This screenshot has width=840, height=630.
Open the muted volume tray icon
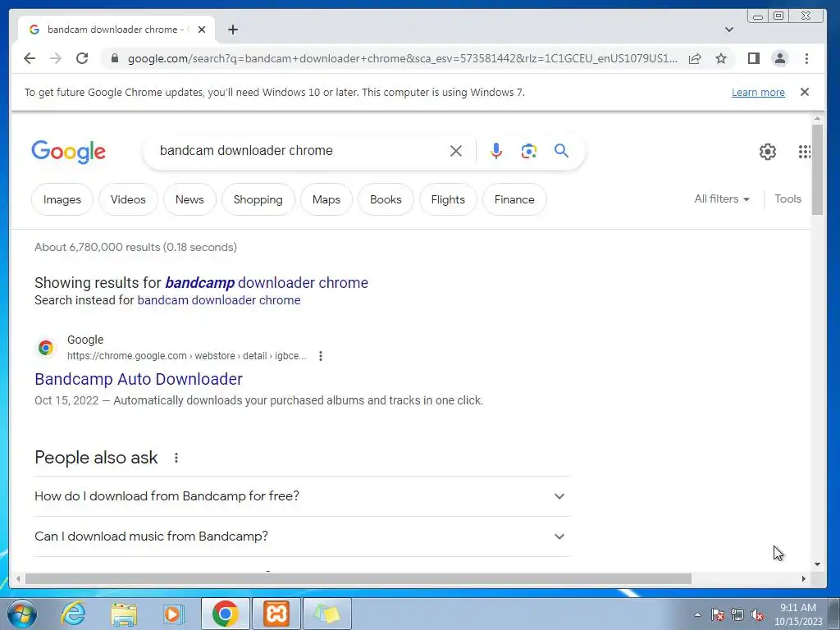click(757, 615)
